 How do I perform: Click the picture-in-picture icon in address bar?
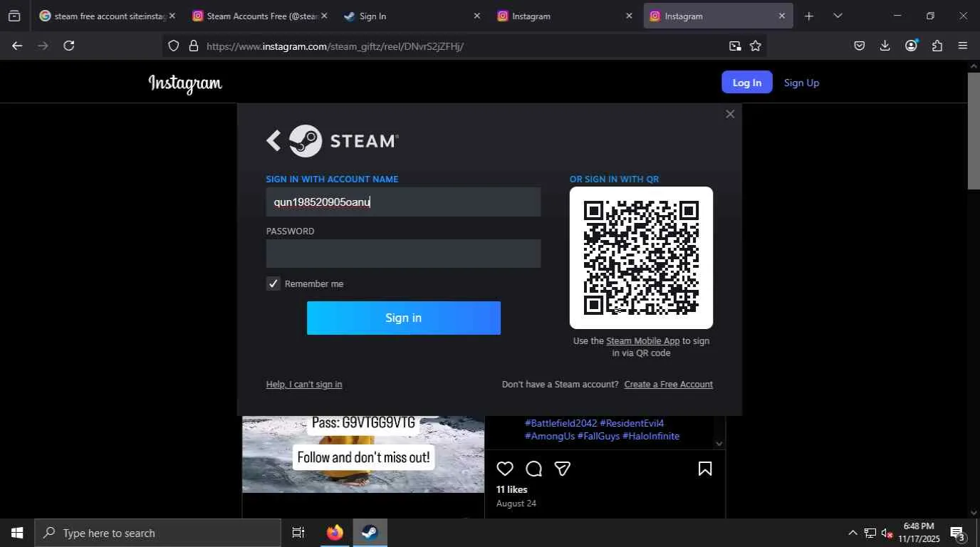click(x=735, y=46)
